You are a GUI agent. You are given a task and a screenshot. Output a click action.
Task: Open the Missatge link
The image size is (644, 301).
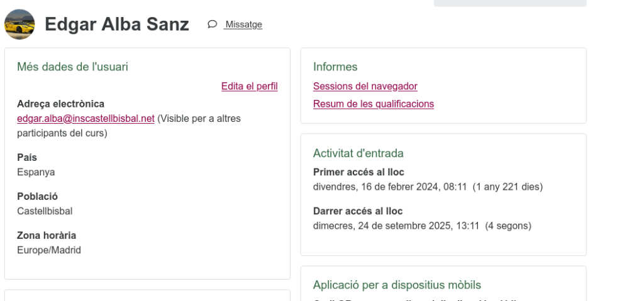point(243,25)
